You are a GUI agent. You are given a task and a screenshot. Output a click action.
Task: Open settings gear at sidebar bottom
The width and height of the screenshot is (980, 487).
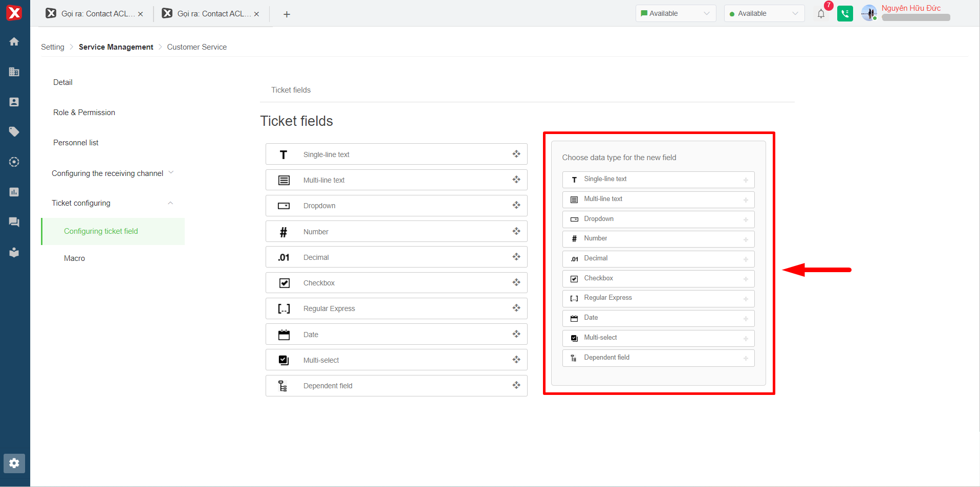tap(14, 463)
